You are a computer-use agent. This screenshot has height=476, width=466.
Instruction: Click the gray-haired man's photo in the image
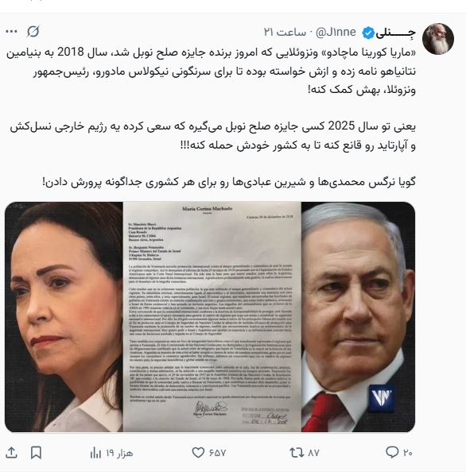(x=358, y=317)
